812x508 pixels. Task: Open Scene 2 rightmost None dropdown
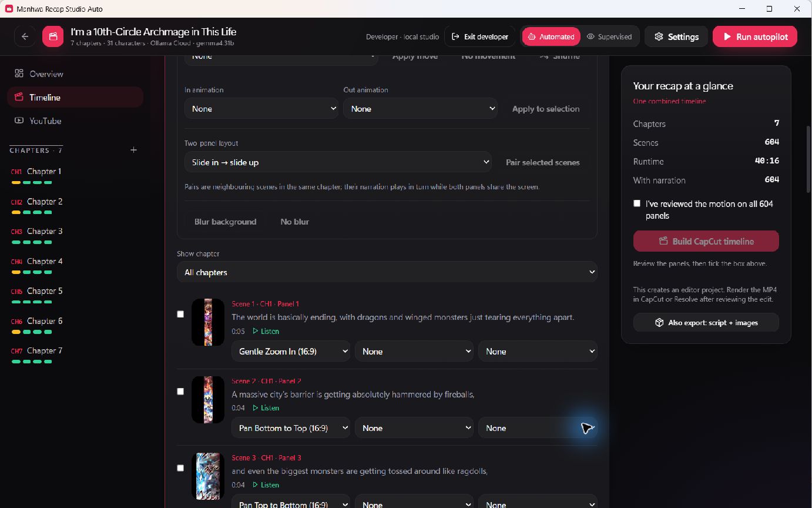[538, 428]
